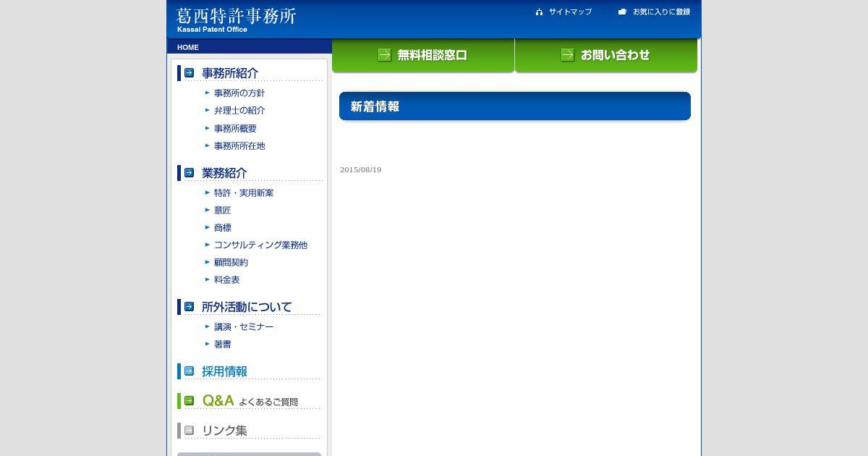This screenshot has height=456, width=868.
Task: Click triangle bullet beside 事務所概要
Action: click(208, 128)
